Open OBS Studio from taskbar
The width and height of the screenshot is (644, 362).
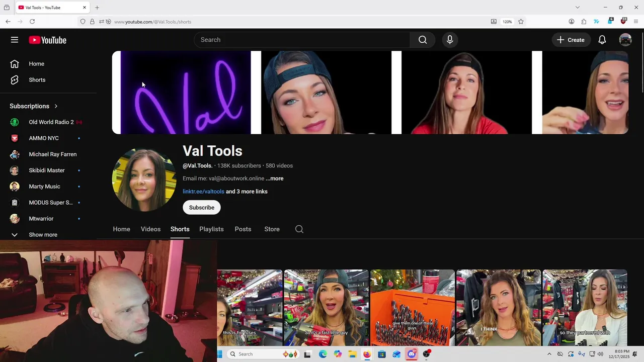(427, 354)
